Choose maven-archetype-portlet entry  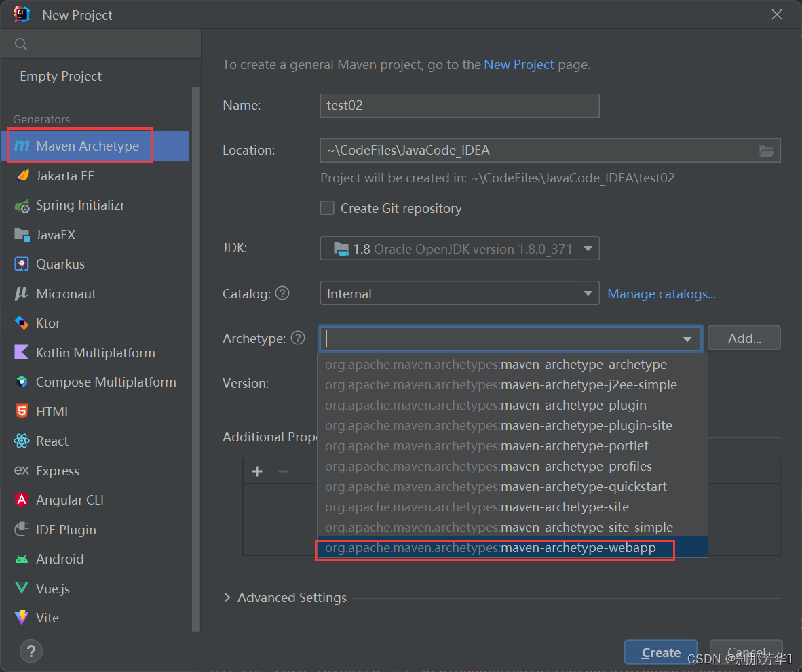coord(512,446)
